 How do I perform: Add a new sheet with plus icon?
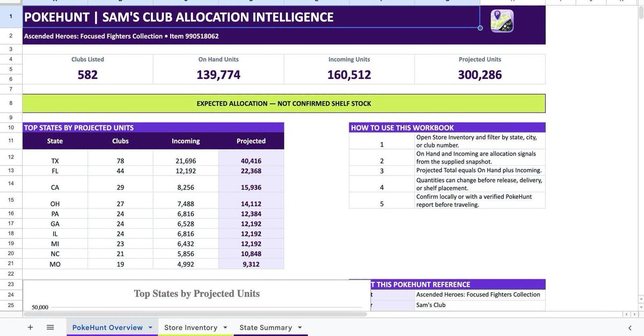point(30,327)
